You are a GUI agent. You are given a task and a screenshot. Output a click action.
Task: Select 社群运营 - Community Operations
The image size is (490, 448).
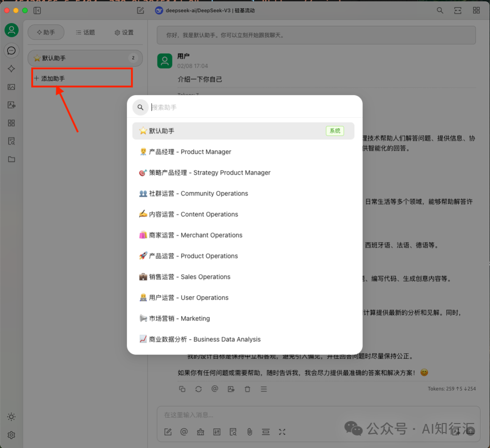point(244,193)
